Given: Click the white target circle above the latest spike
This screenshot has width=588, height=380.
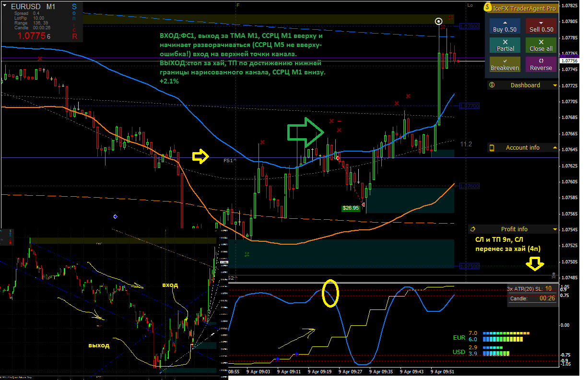Looking at the screenshot, I should [x=438, y=21].
